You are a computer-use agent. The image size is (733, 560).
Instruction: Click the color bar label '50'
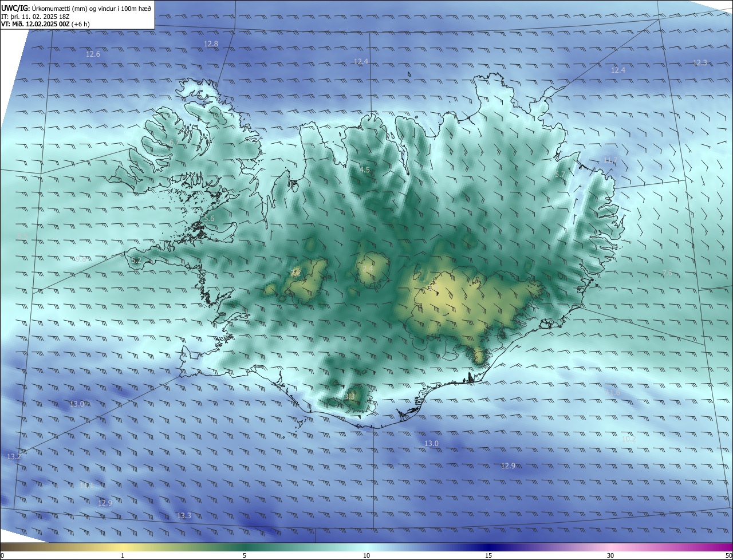tap(728, 555)
